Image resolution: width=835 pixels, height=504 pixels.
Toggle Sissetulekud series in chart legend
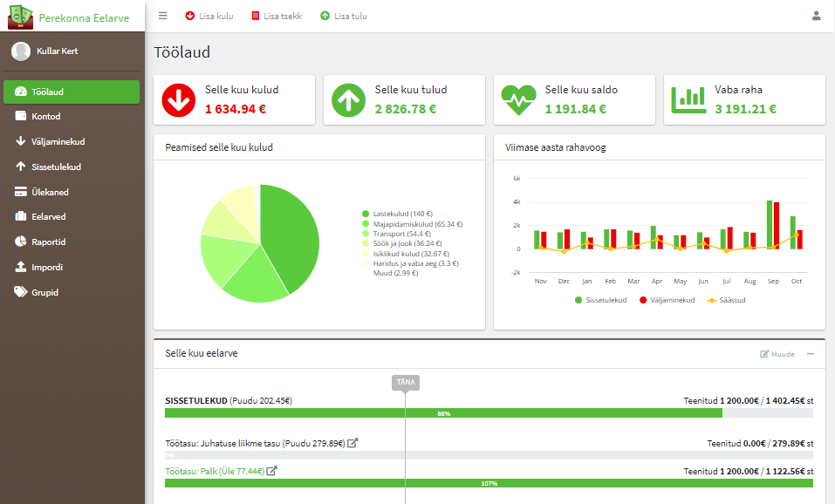click(600, 300)
